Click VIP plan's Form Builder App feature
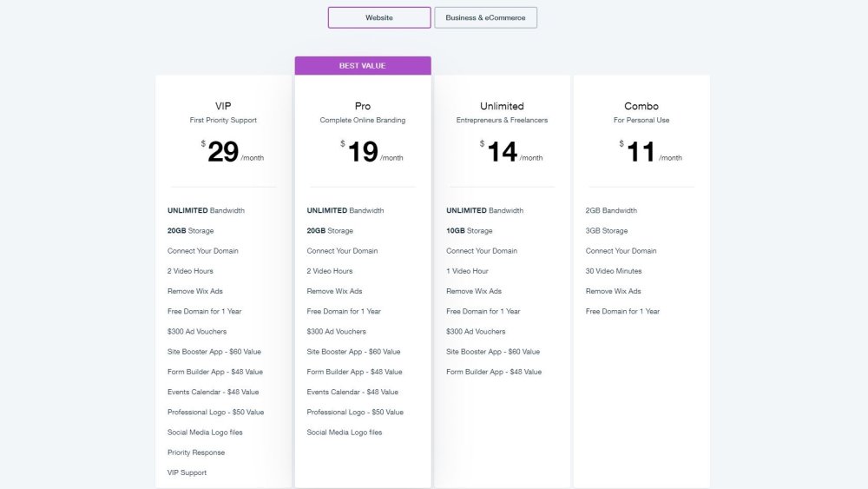This screenshot has height=489, width=868. (x=215, y=372)
